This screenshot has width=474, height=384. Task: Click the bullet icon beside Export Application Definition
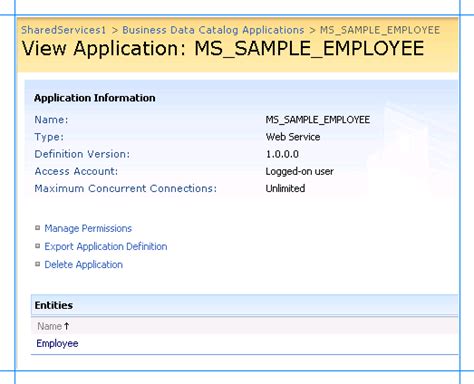38,246
